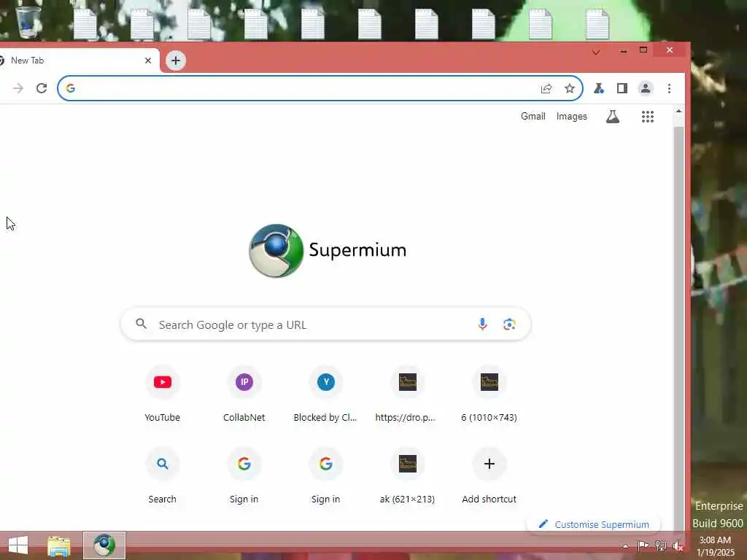This screenshot has height=560, width=747.
Task: Click the magnifier icon in the search box
Action: click(141, 324)
